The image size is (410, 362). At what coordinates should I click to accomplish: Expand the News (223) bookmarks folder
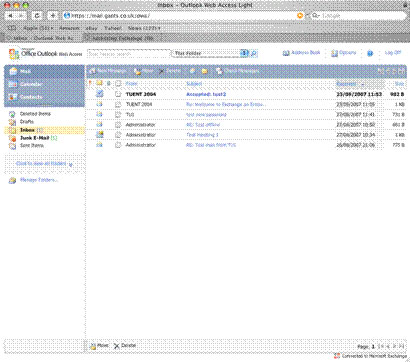pyautogui.click(x=144, y=28)
